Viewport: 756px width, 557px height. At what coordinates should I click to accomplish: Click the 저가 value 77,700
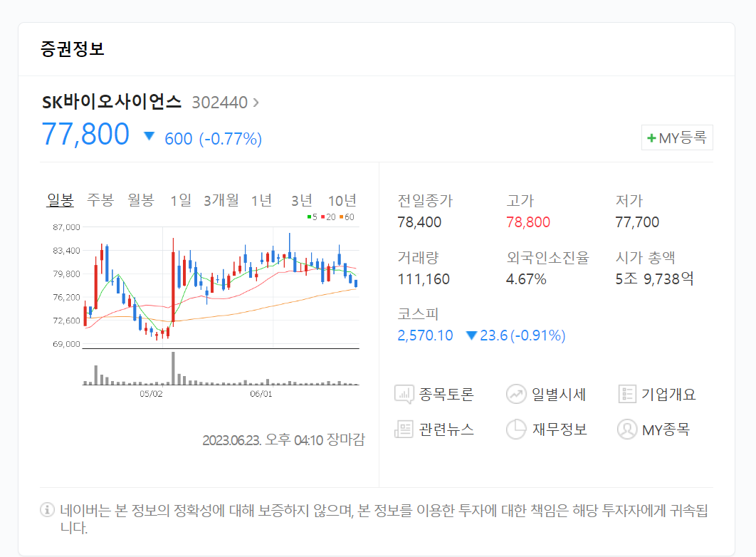637,222
